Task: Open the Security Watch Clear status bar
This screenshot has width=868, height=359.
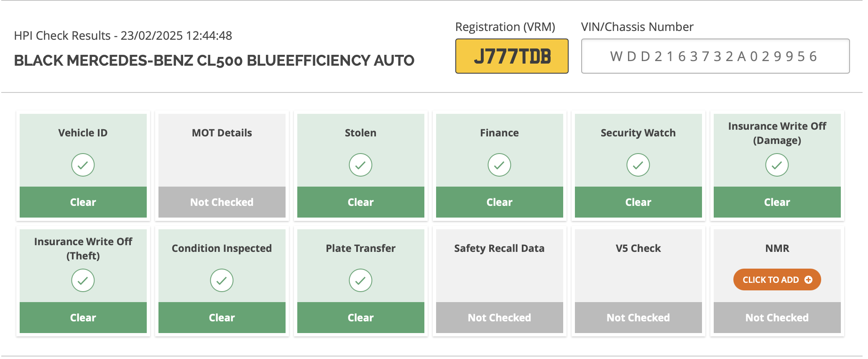Action: pyautogui.click(x=638, y=202)
